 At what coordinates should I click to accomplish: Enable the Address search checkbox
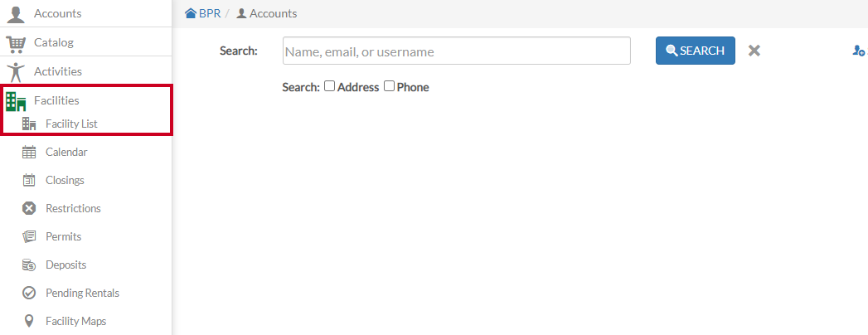tap(329, 86)
